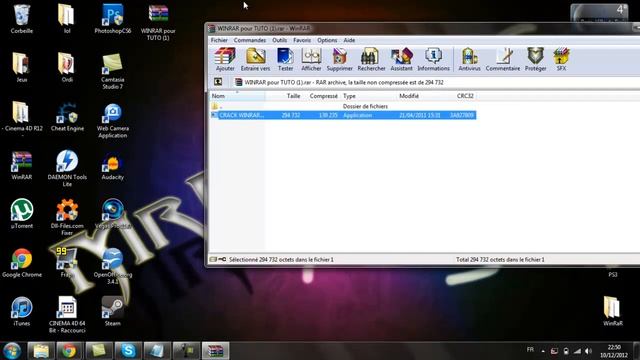Image resolution: width=640 pixels, height=360 pixels.
Task: Select the Cheat Engine shortcut
Action: click(67, 117)
